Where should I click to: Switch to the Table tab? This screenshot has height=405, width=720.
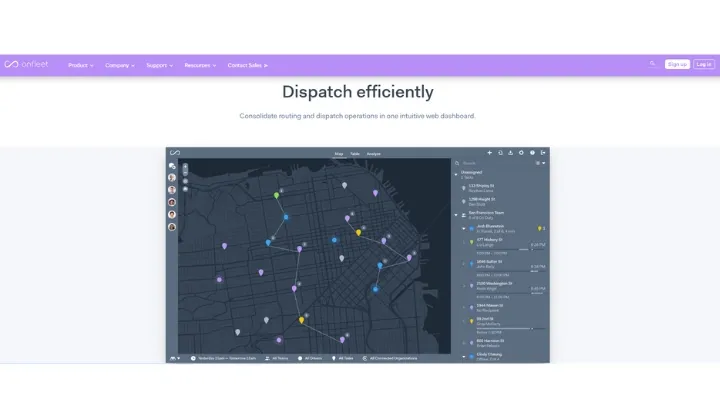354,154
